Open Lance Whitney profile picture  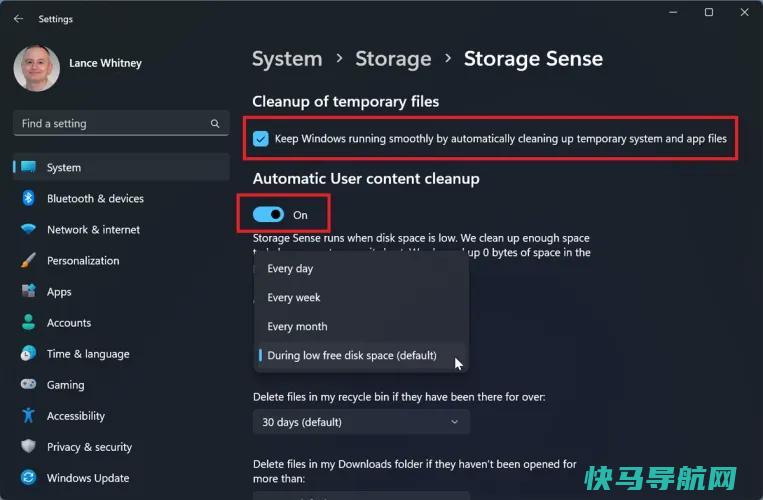[37, 68]
